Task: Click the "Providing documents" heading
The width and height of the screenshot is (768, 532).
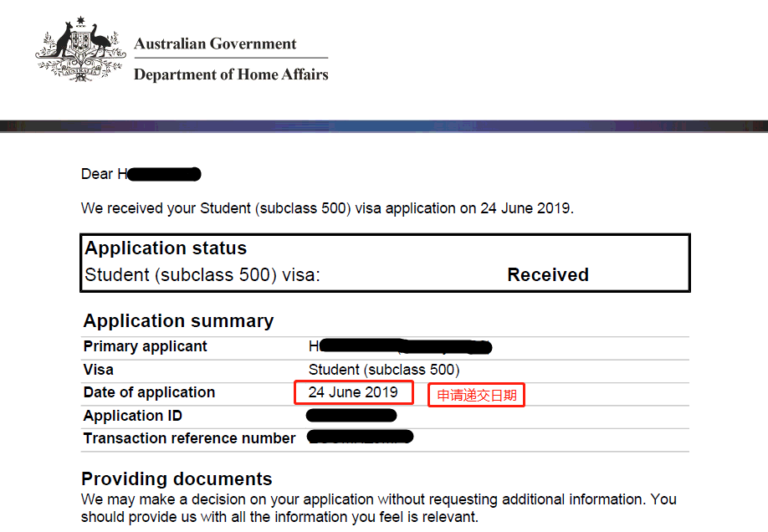Action: pyautogui.click(x=177, y=479)
